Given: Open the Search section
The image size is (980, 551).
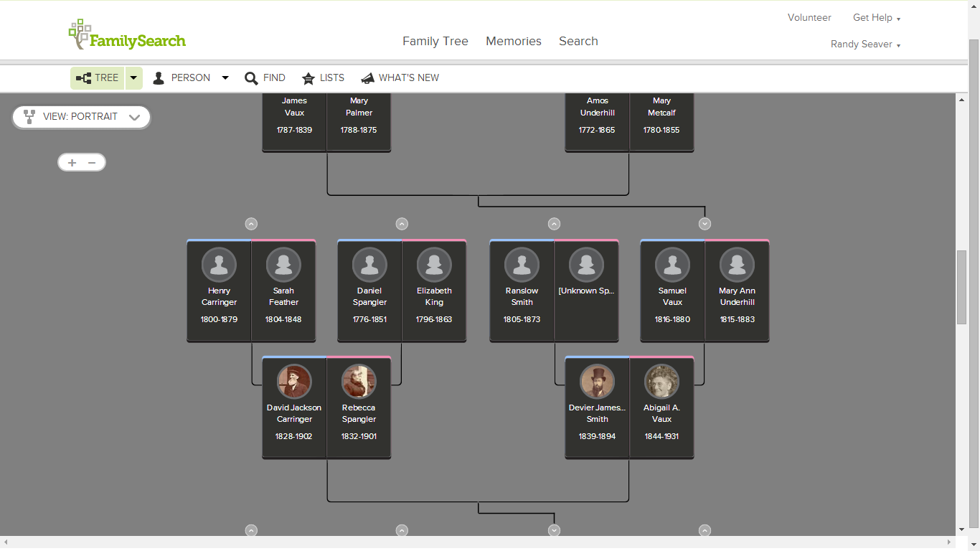Looking at the screenshot, I should (x=578, y=41).
